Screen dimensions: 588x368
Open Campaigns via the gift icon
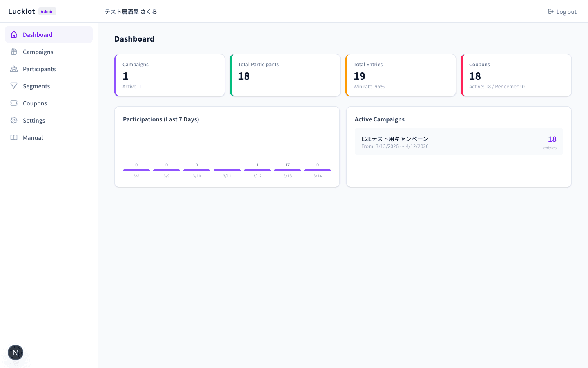pos(14,52)
